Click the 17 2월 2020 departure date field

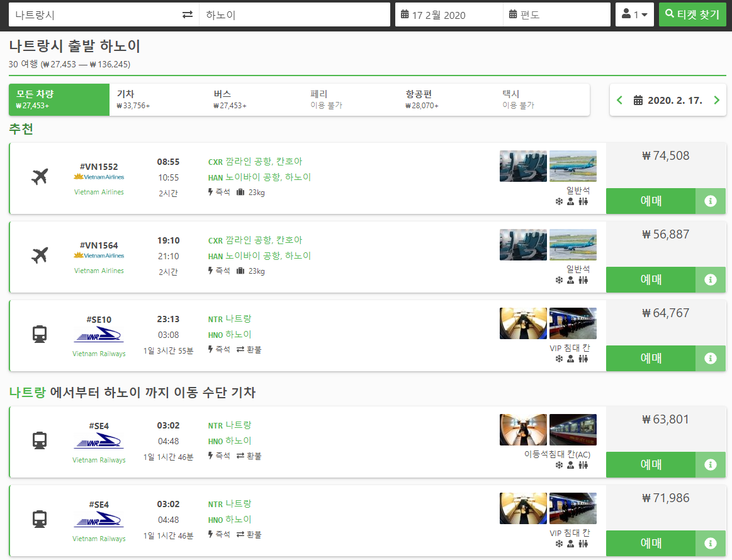tap(449, 15)
